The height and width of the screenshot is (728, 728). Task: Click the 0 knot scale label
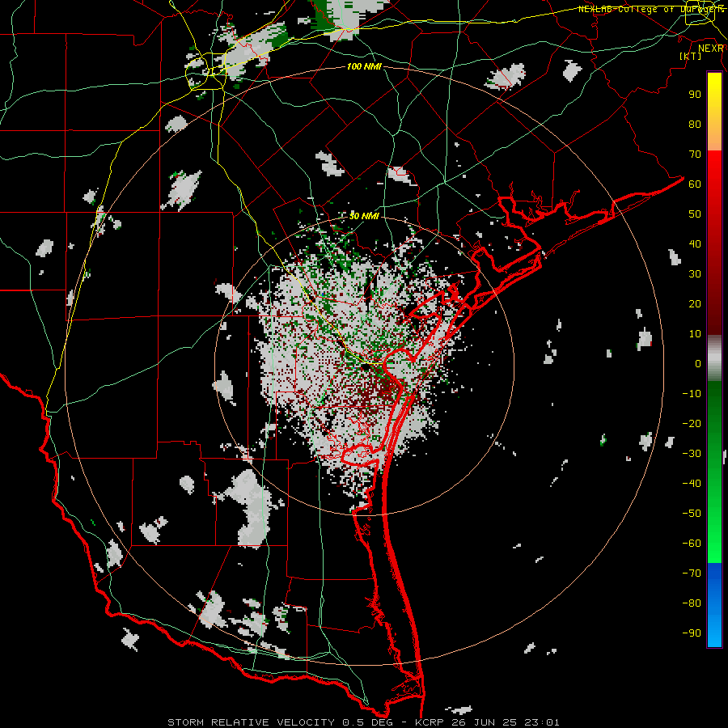click(x=698, y=363)
